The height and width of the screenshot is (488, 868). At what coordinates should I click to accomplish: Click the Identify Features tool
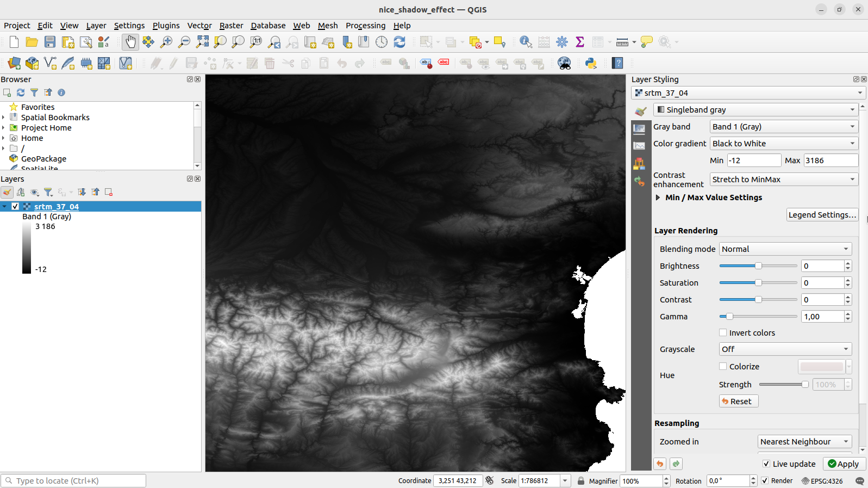[x=525, y=42]
